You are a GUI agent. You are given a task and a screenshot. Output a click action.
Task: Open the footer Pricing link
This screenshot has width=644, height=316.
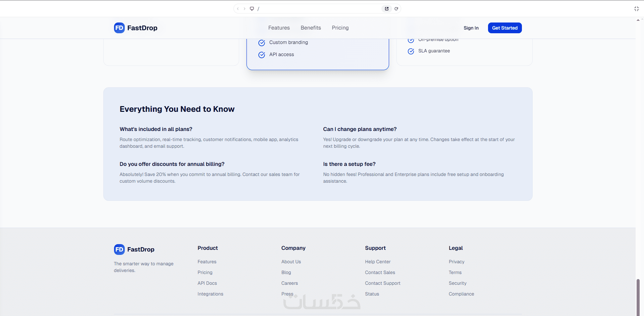pos(205,272)
